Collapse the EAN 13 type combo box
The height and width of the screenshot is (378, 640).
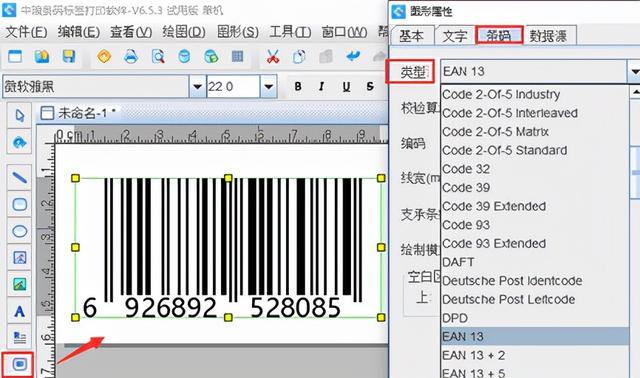[633, 72]
